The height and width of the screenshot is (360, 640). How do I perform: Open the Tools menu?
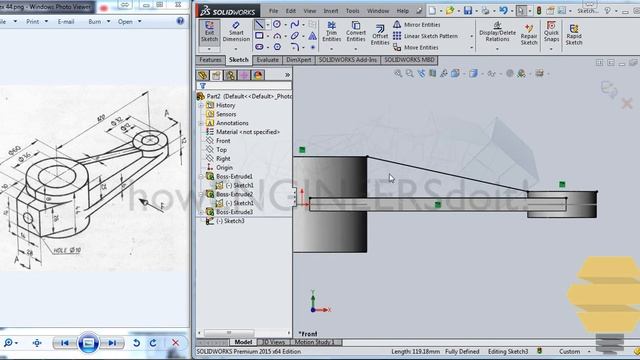pos(352,11)
